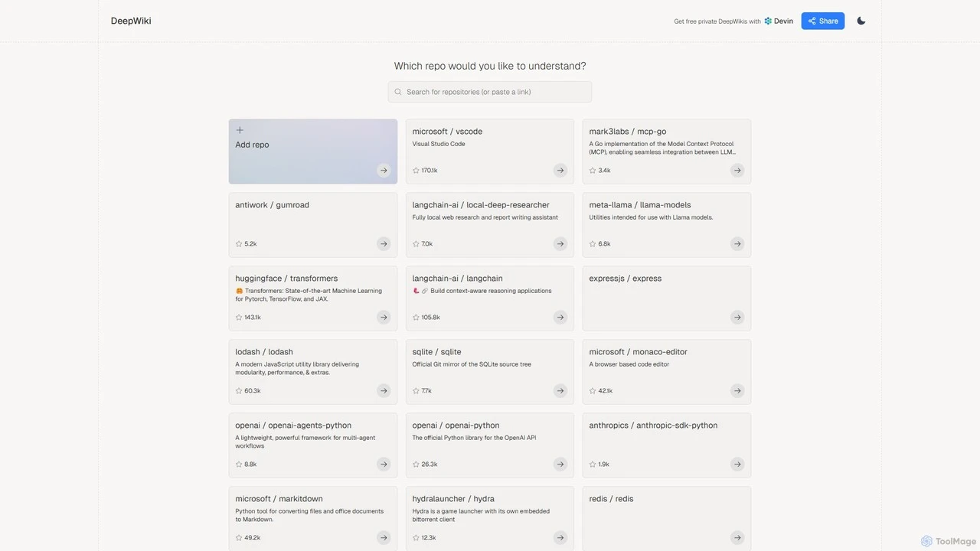
Task: Toggle dark mode moon icon
Action: [861, 21]
